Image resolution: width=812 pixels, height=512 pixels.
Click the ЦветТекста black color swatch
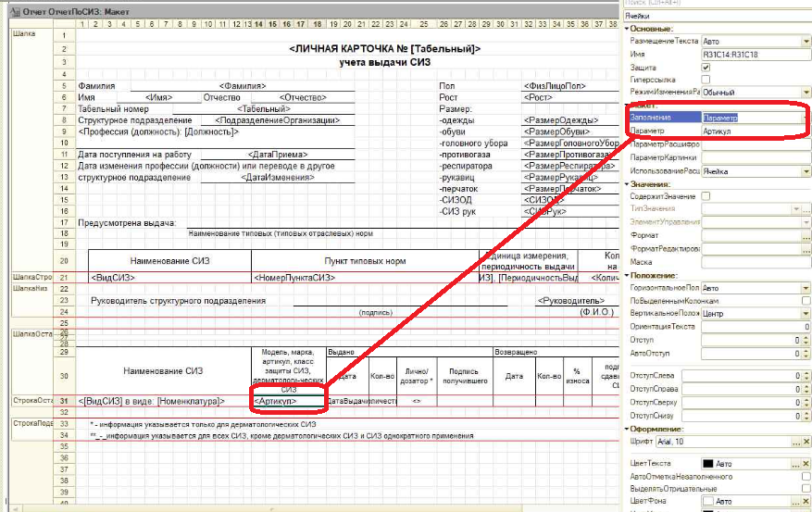pyautogui.click(x=708, y=464)
